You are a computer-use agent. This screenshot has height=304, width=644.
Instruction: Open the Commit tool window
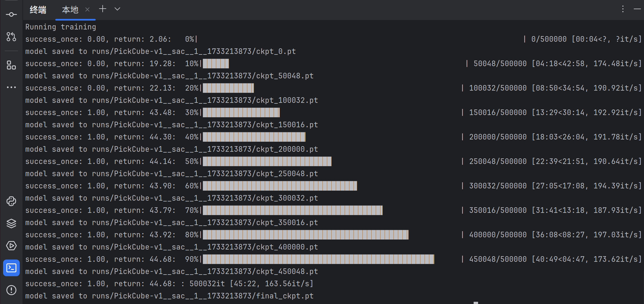click(x=11, y=14)
